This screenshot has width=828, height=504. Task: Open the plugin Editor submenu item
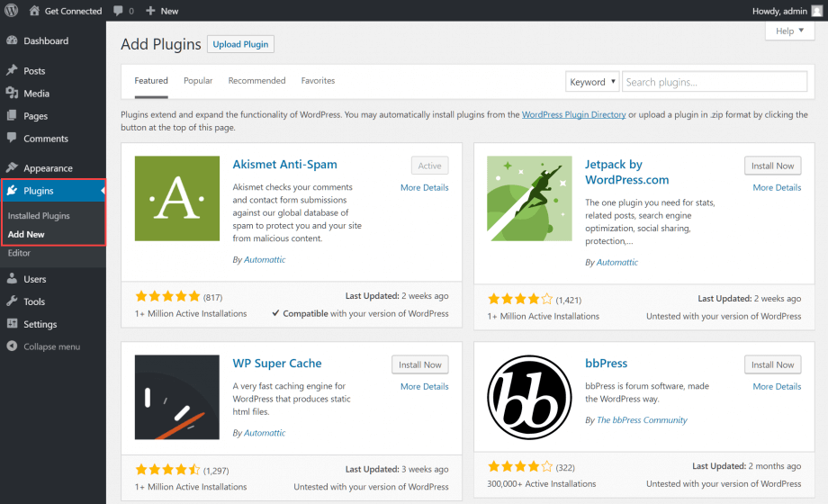point(19,253)
